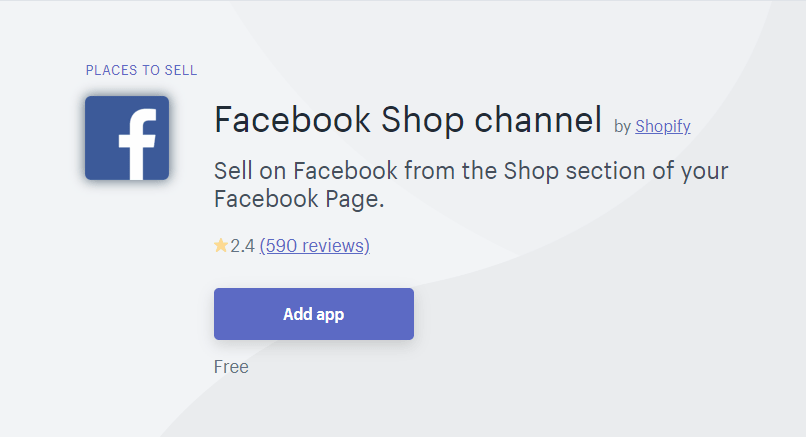Click the word 'channel' in the title
This screenshot has width=806, height=439.
(x=538, y=120)
